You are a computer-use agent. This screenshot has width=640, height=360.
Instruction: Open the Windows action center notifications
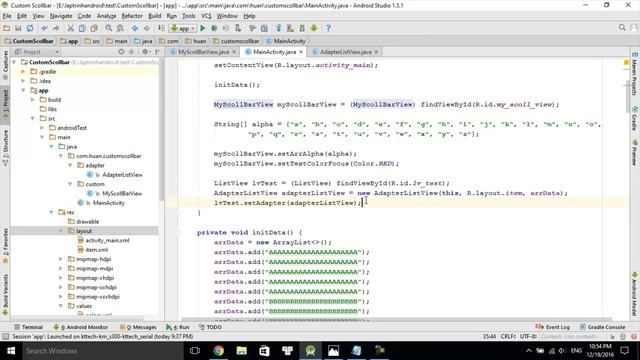(x=624, y=351)
